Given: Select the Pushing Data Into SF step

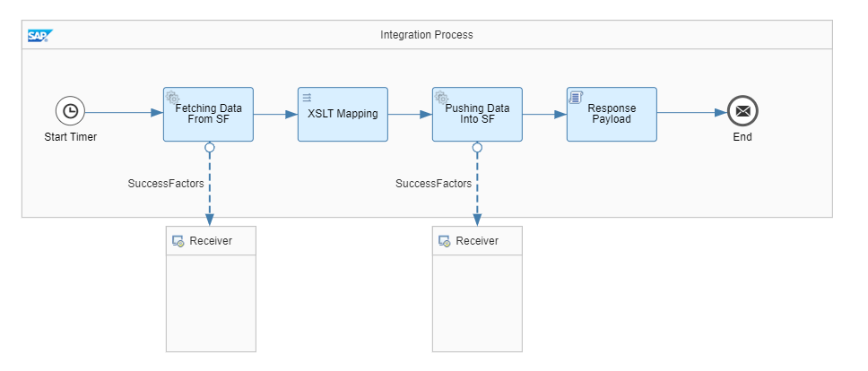Looking at the screenshot, I should click(477, 115).
